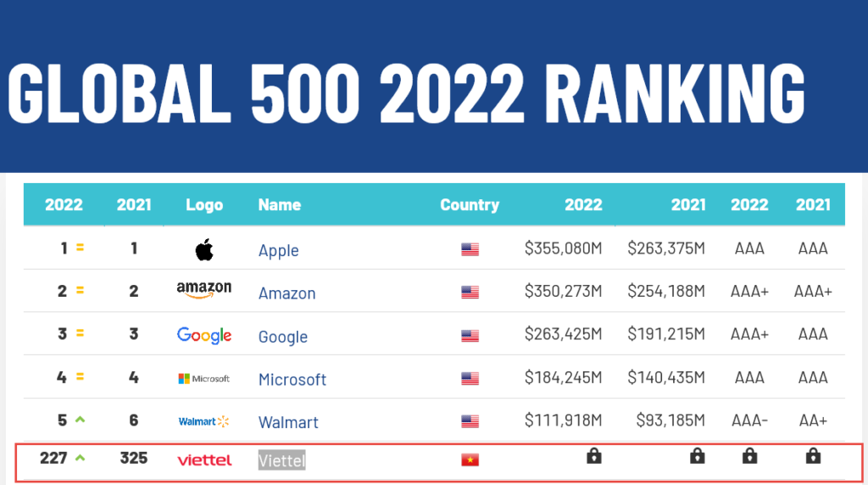Open the Walmart brand name link

pos(288,422)
